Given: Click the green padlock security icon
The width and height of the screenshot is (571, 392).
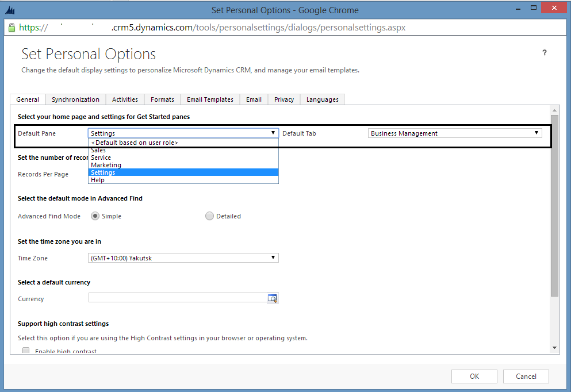Looking at the screenshot, I should [11, 27].
